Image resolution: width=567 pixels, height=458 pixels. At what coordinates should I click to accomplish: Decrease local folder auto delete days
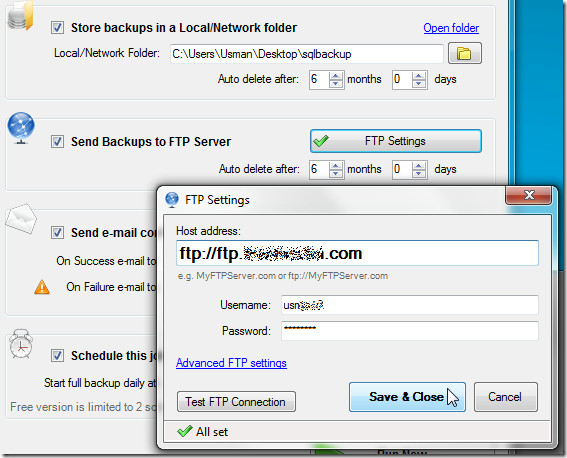pos(419,84)
